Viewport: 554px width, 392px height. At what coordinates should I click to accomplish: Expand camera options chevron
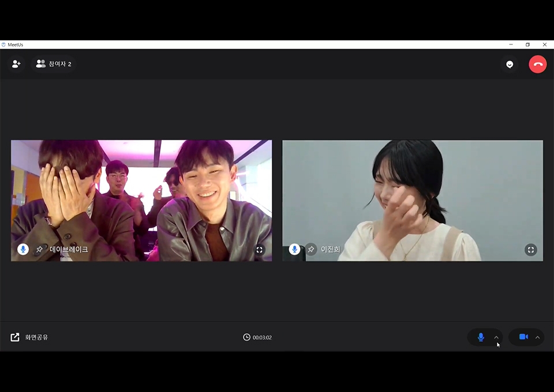point(538,337)
